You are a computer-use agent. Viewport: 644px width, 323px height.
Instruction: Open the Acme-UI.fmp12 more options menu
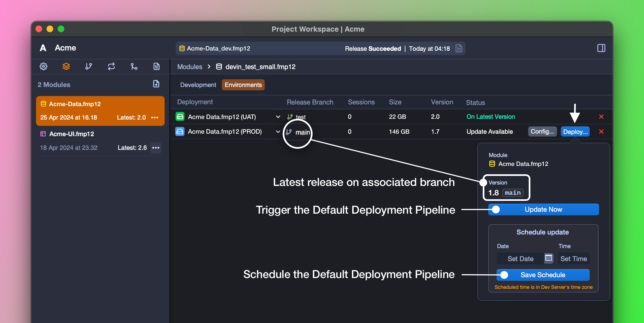pos(156,148)
